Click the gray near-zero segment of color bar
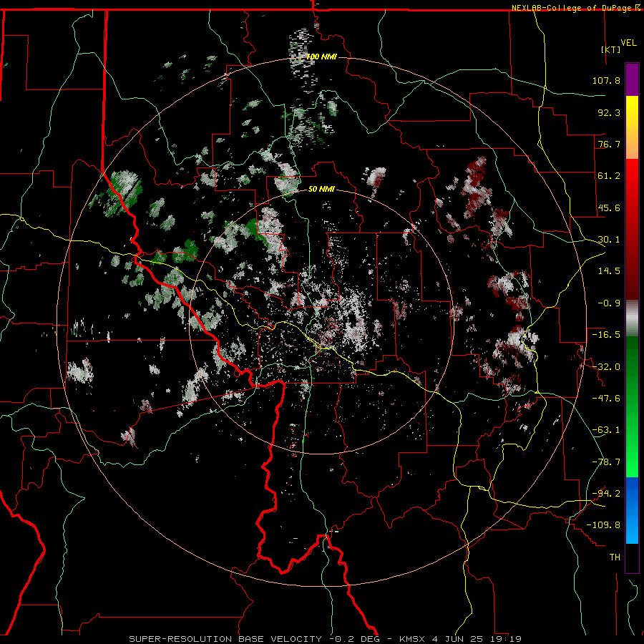 [x=632, y=318]
